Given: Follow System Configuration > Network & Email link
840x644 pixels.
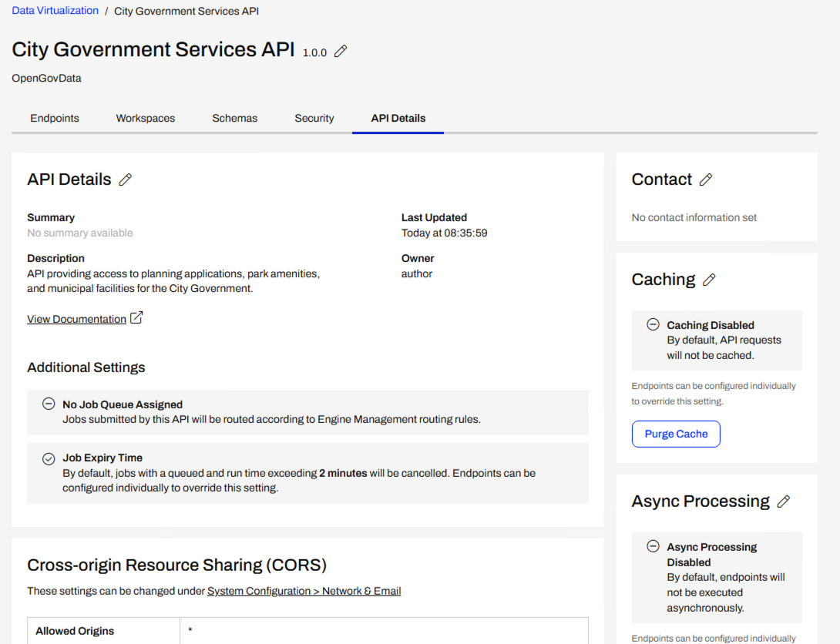Looking at the screenshot, I should (x=304, y=591).
